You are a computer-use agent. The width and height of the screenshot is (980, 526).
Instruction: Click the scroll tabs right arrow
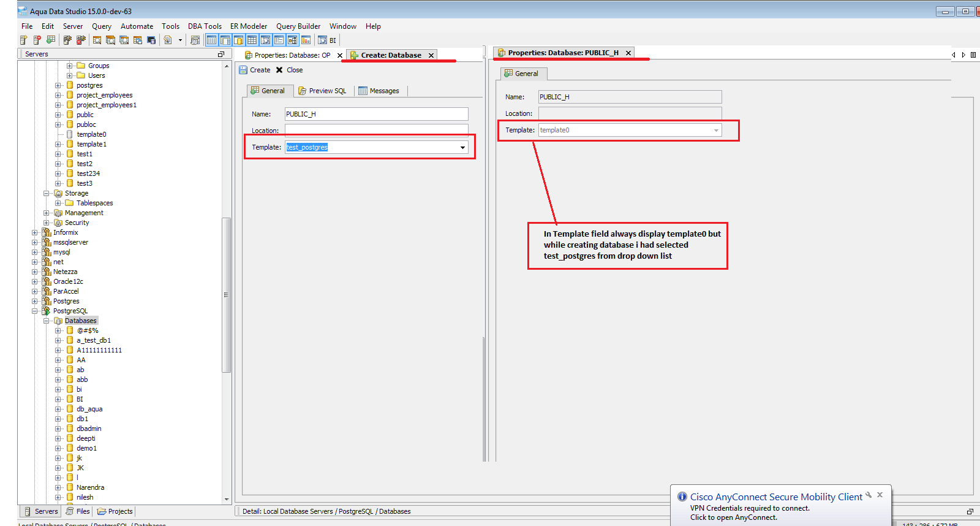(x=963, y=55)
